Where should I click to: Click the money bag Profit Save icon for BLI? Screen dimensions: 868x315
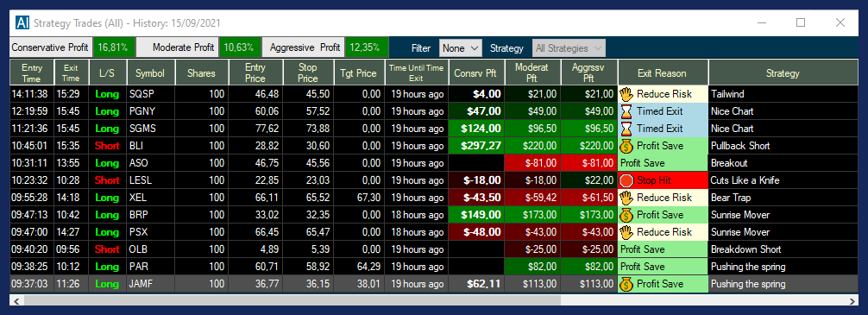(626, 146)
